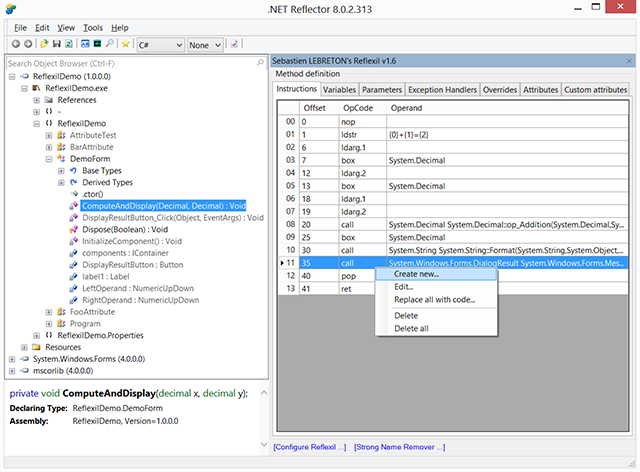Click the Bookmarks star icon

click(x=125, y=44)
